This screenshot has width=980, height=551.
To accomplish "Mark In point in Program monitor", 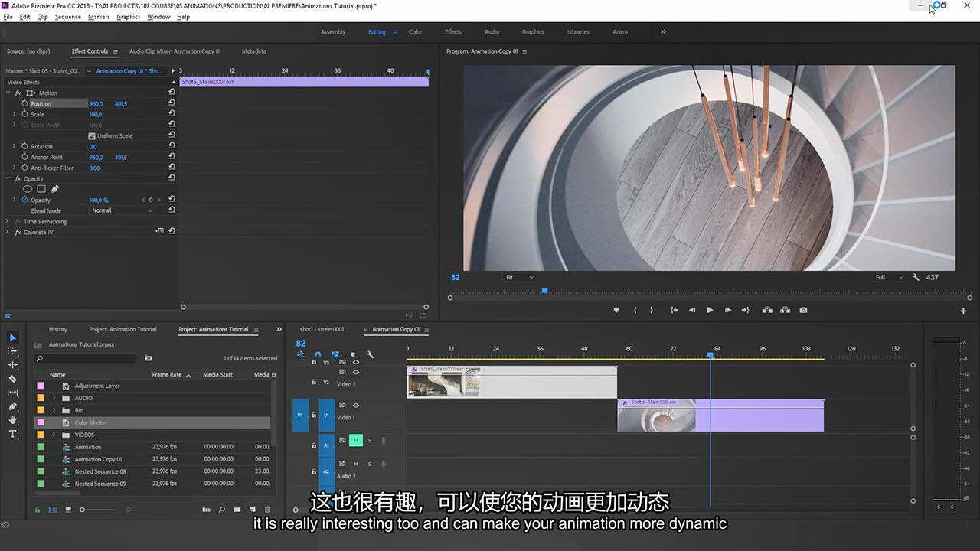I will [x=635, y=310].
